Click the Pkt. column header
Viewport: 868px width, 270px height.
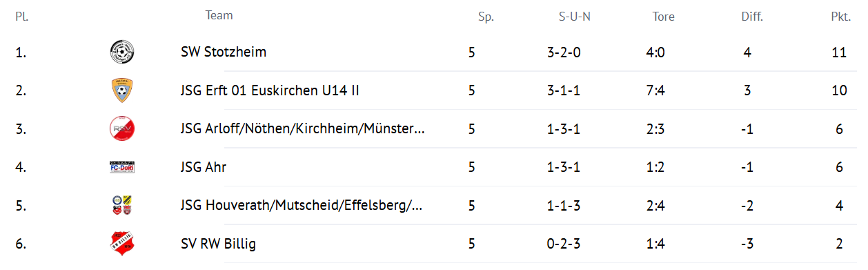click(840, 17)
